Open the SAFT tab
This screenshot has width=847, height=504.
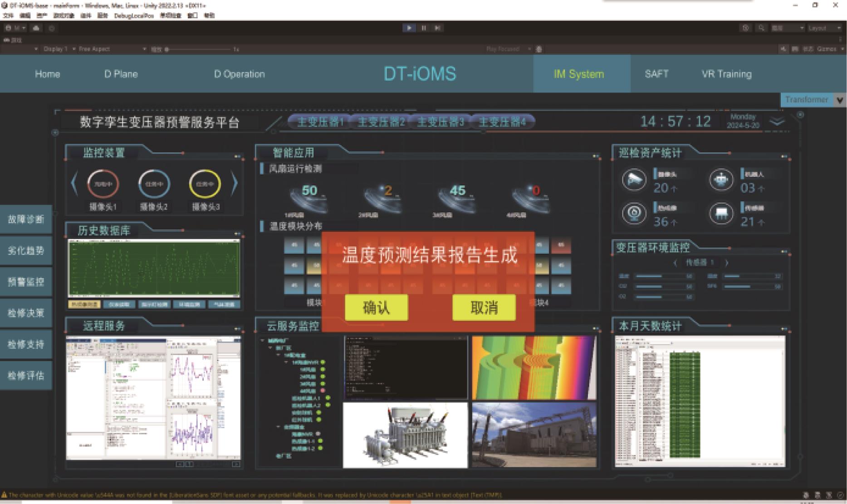pos(656,74)
